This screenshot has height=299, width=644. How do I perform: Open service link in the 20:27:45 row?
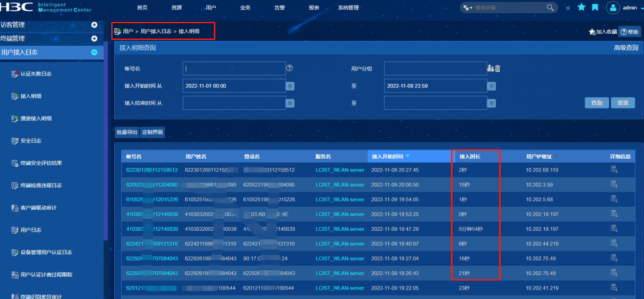[340, 170]
